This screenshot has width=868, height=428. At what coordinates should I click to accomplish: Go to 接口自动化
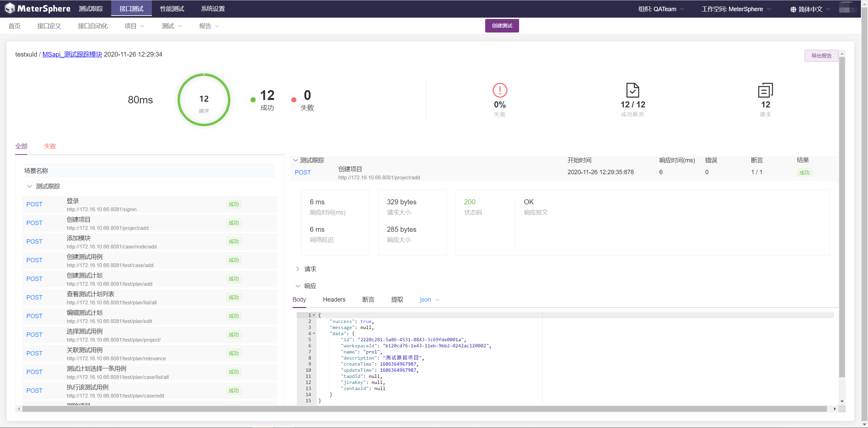pyautogui.click(x=93, y=26)
